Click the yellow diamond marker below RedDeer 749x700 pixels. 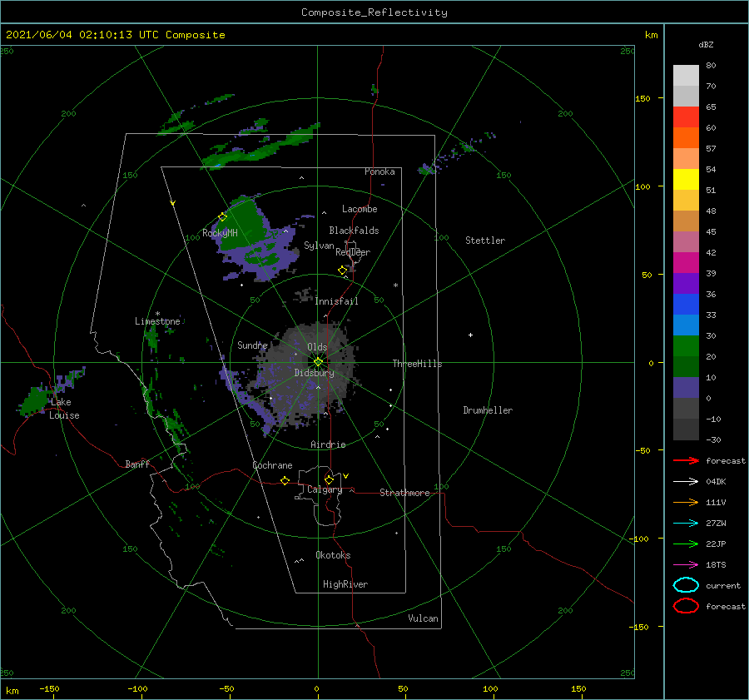point(343,271)
